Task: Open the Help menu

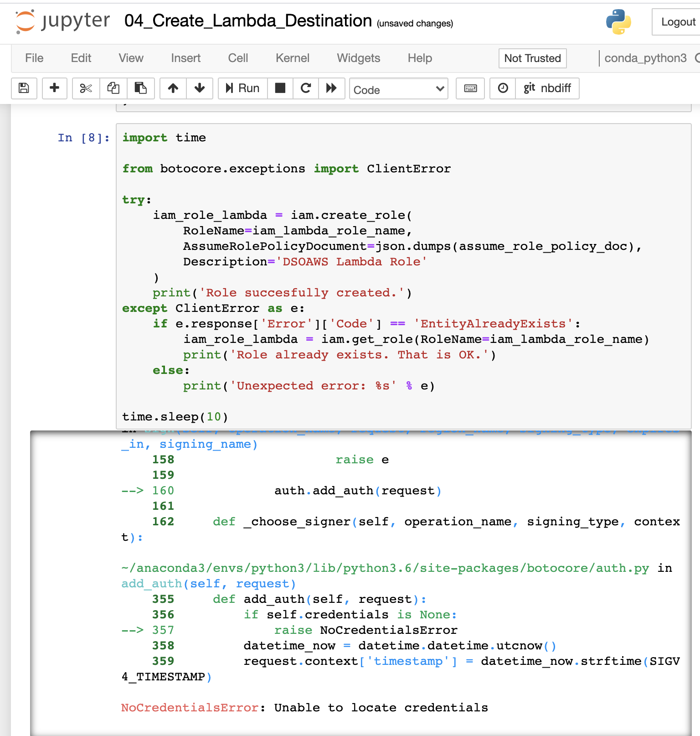Action: 420,58
